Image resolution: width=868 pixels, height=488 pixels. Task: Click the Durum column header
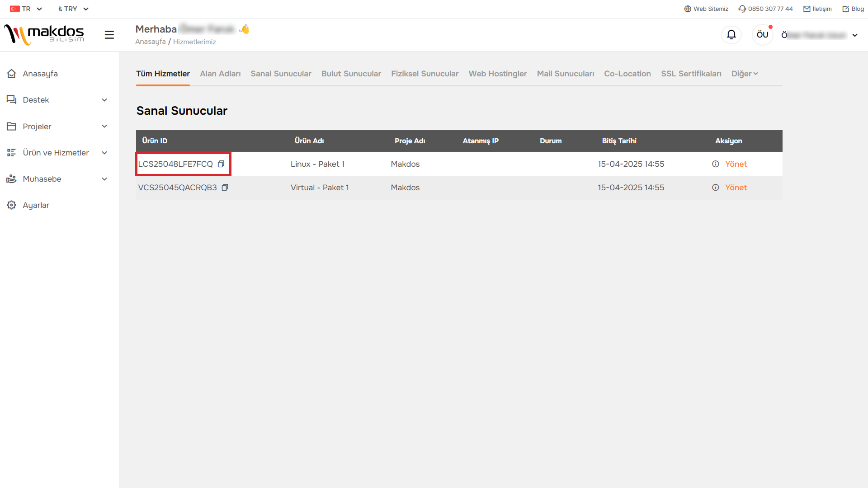coord(551,141)
